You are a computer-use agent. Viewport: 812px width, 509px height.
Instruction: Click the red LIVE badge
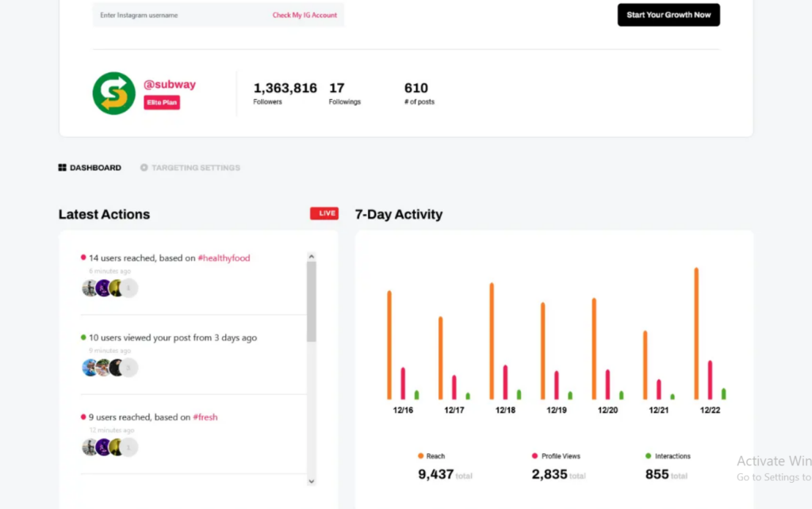(324, 213)
